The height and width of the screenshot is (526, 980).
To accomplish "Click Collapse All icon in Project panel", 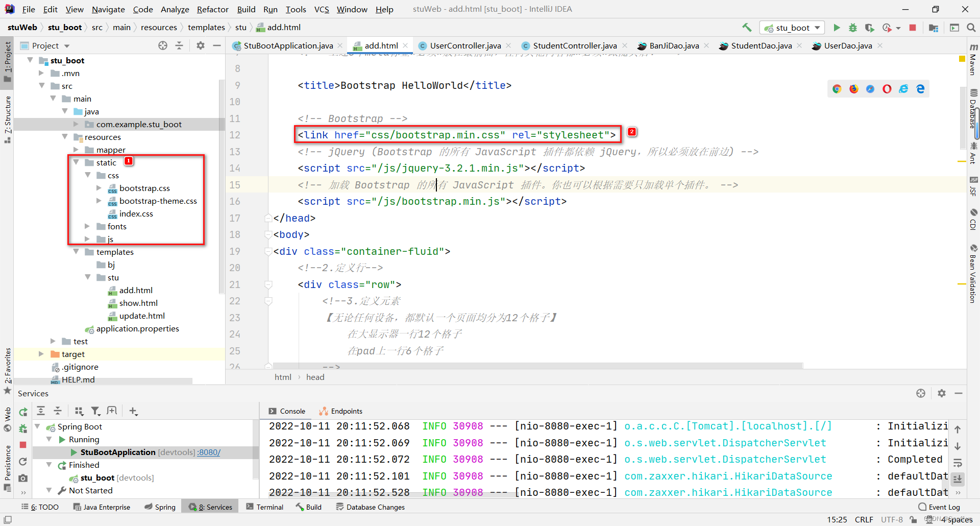I will pyautogui.click(x=179, y=45).
